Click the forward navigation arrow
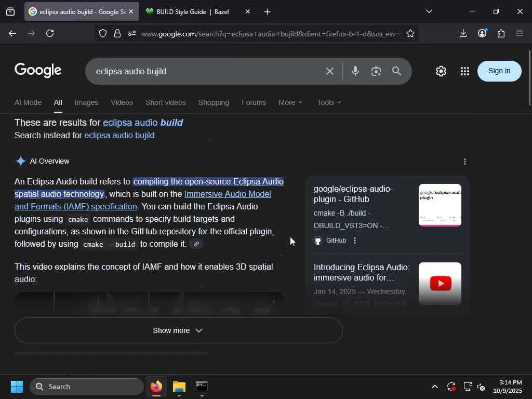 (x=31, y=33)
